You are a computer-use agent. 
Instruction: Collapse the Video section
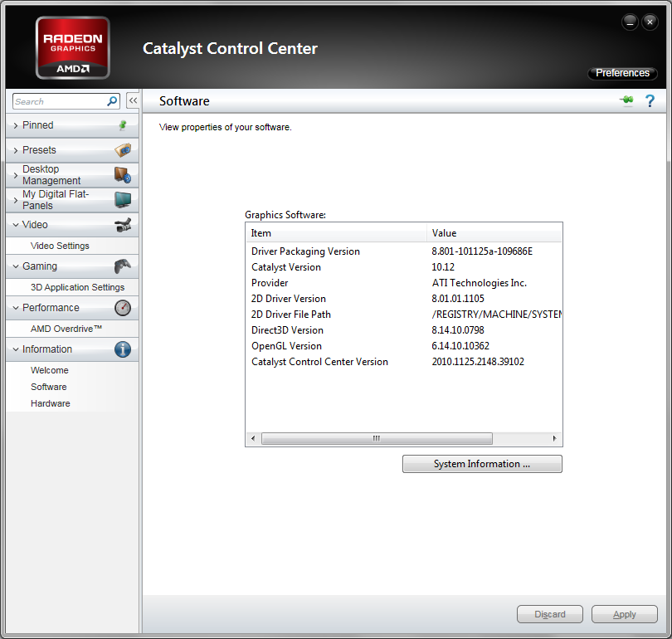16,225
